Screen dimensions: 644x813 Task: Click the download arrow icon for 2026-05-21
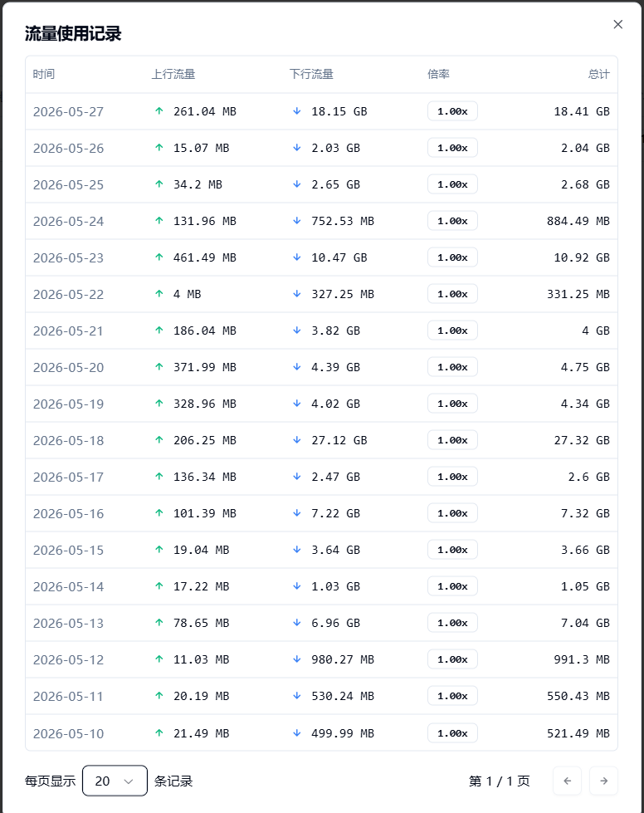[297, 331]
